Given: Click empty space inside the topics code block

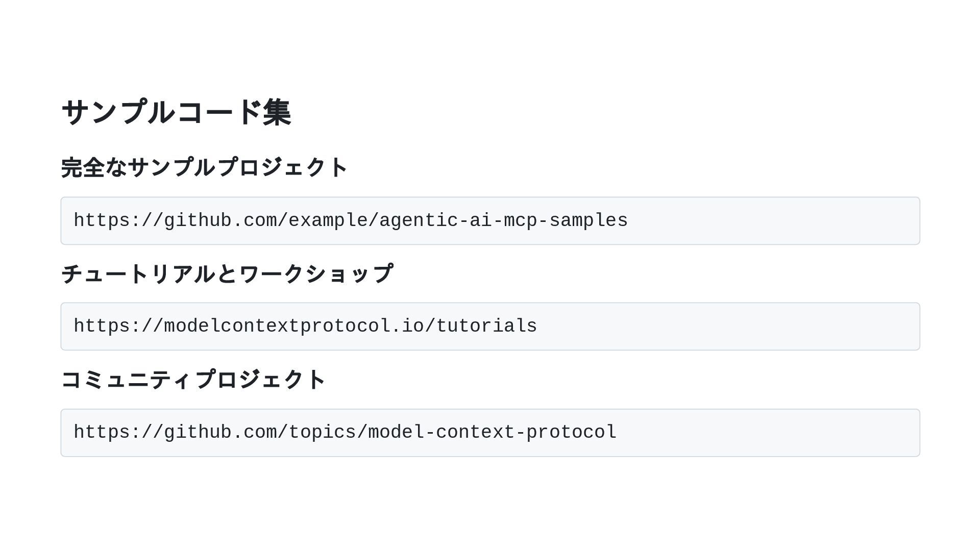Looking at the screenshot, I should pyautogui.click(x=766, y=433).
